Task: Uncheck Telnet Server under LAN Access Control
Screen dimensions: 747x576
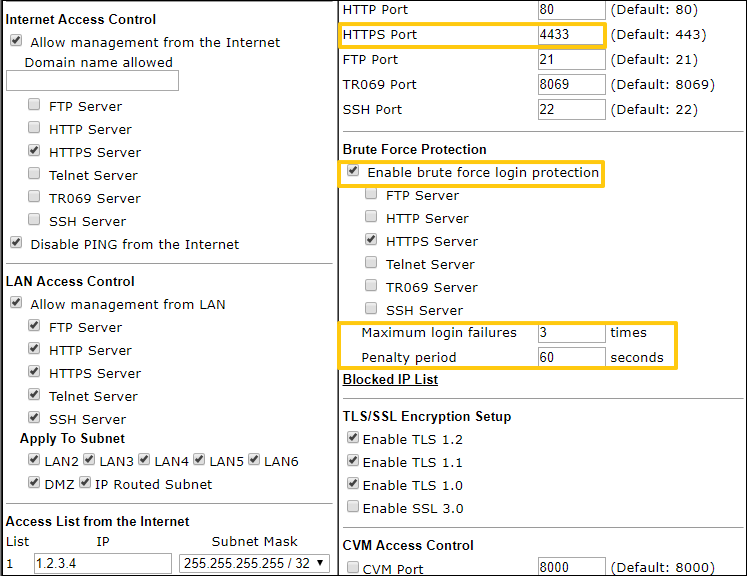Action: coord(35,396)
